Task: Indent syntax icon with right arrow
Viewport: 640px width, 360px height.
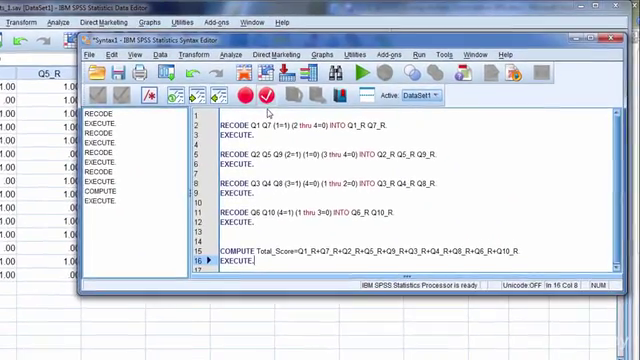Action: click(198, 96)
